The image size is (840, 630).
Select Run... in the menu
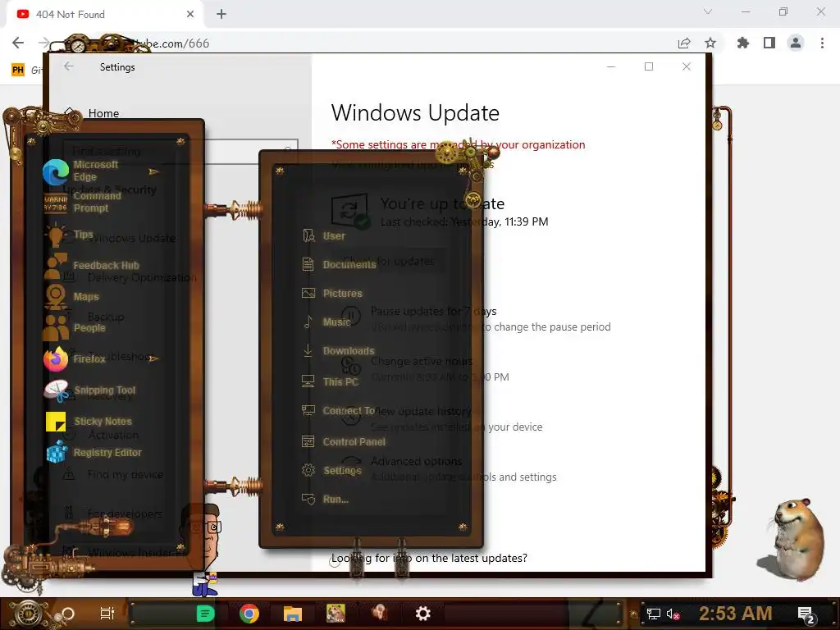[325, 500]
